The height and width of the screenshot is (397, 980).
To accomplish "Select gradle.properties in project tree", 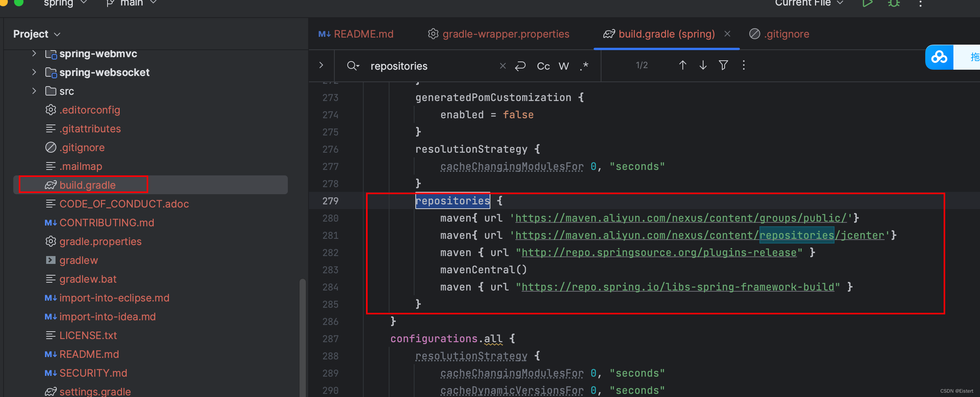I will [x=100, y=242].
